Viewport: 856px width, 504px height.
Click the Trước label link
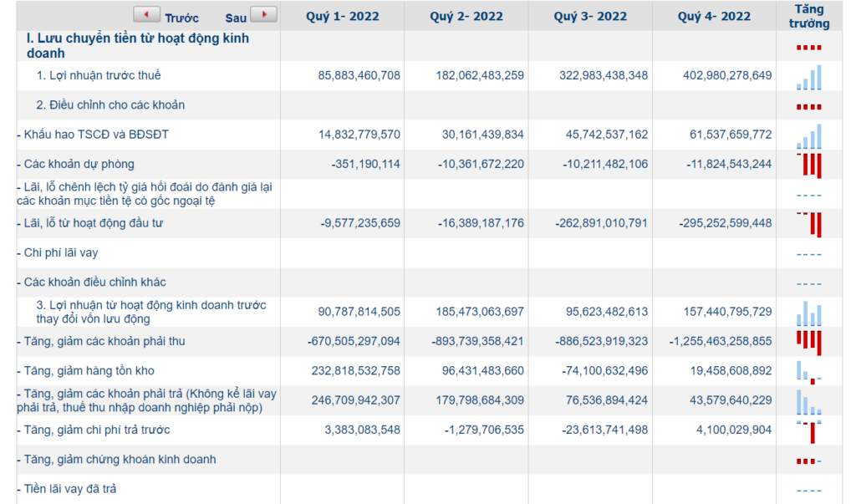click(x=181, y=18)
